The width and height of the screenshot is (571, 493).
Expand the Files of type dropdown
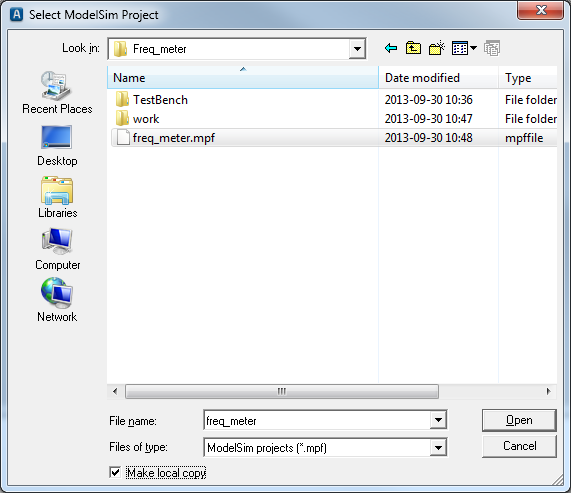point(438,447)
